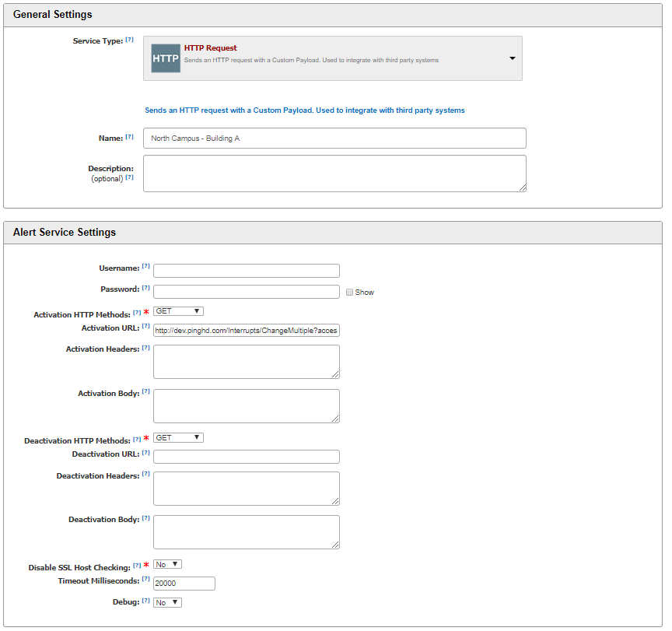The image size is (672, 631).
Task: Click into the Deactivation Body text area
Action: pyautogui.click(x=247, y=532)
